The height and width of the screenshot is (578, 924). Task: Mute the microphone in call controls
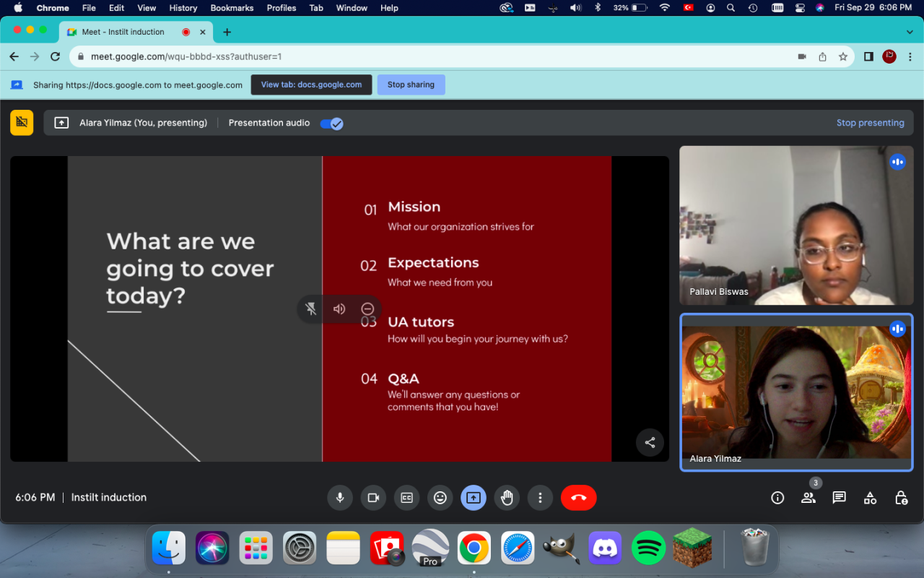tap(339, 498)
